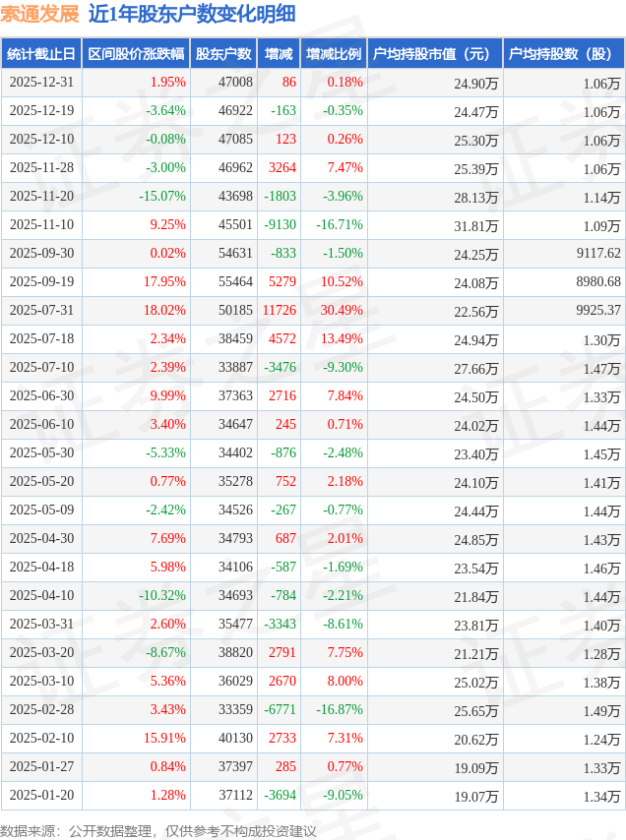Click the 增减 column header
This screenshot has width=626, height=840.
click(x=280, y=54)
